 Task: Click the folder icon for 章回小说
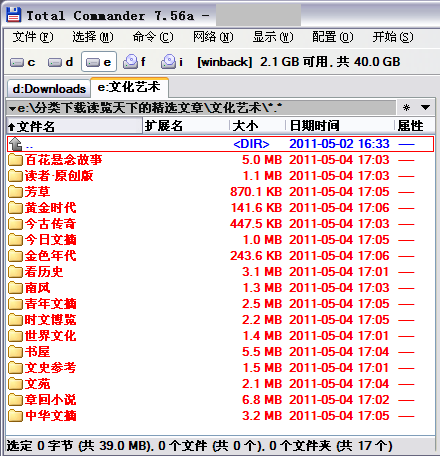tap(15, 400)
